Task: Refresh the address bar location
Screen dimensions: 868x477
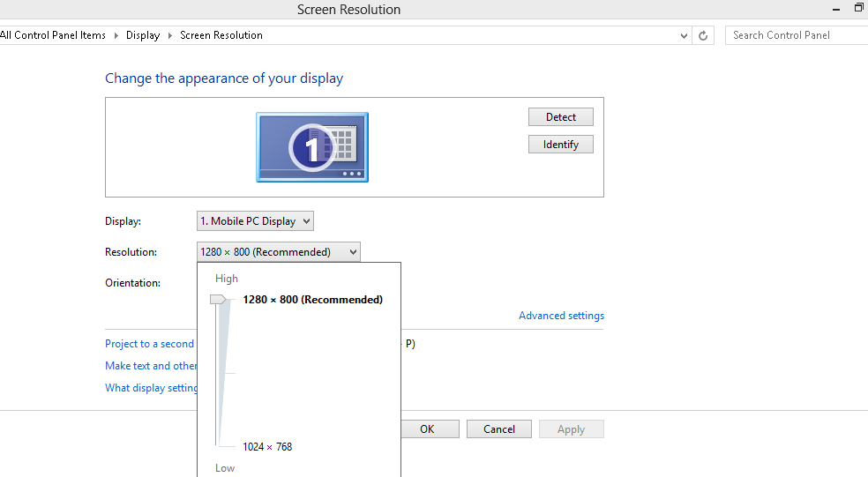Action: (x=703, y=35)
